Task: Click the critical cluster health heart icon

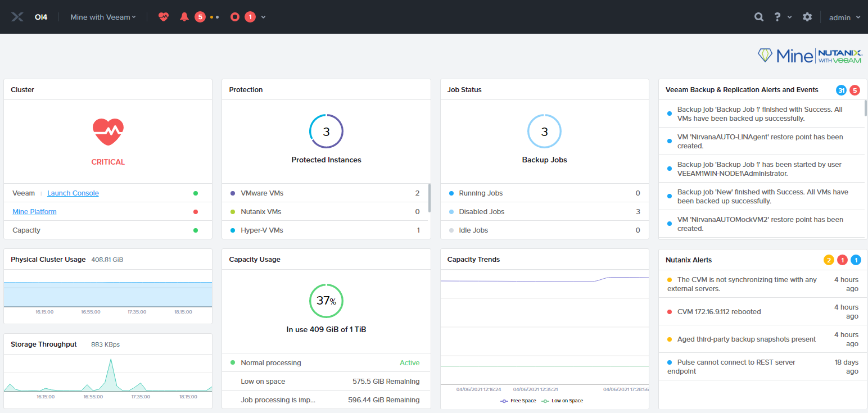Action: coord(108,132)
